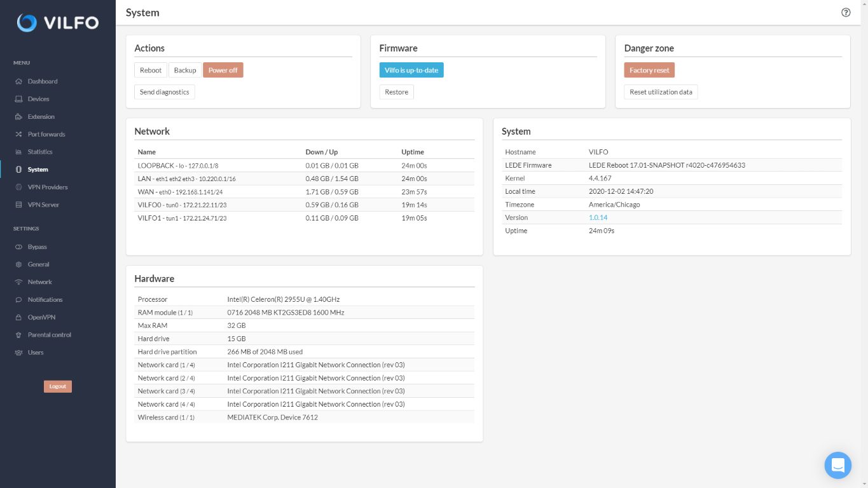Screen dimensions: 868x488
Task: Click the Users group icon
Action: point(19,353)
